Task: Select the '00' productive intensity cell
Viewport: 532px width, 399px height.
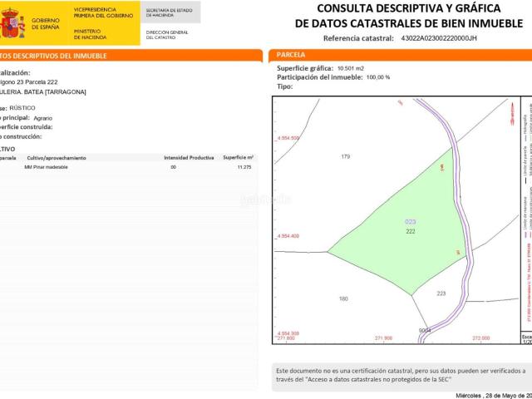Action: [173, 167]
